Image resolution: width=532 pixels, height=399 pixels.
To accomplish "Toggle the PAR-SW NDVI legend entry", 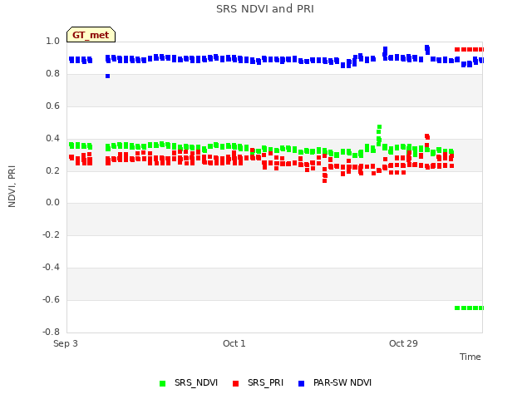I will [x=334, y=383].
